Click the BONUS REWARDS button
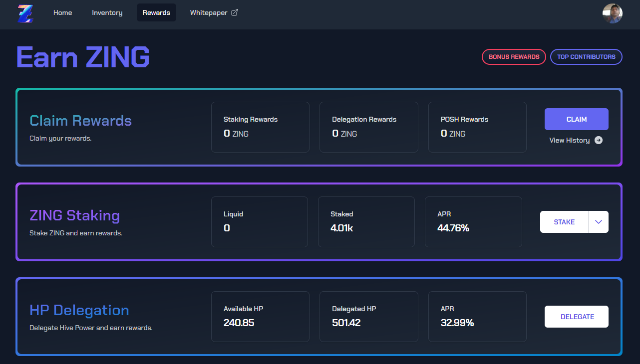The width and height of the screenshot is (640, 364). (514, 57)
